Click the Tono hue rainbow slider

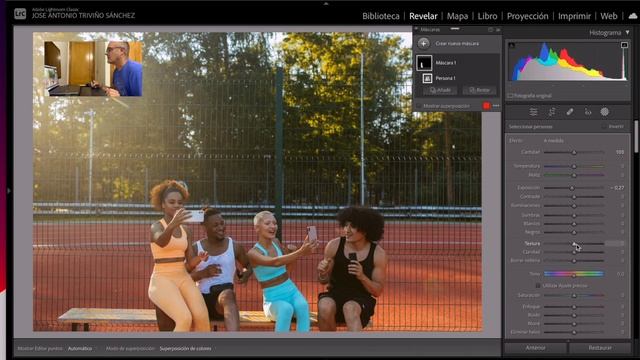[x=573, y=274]
